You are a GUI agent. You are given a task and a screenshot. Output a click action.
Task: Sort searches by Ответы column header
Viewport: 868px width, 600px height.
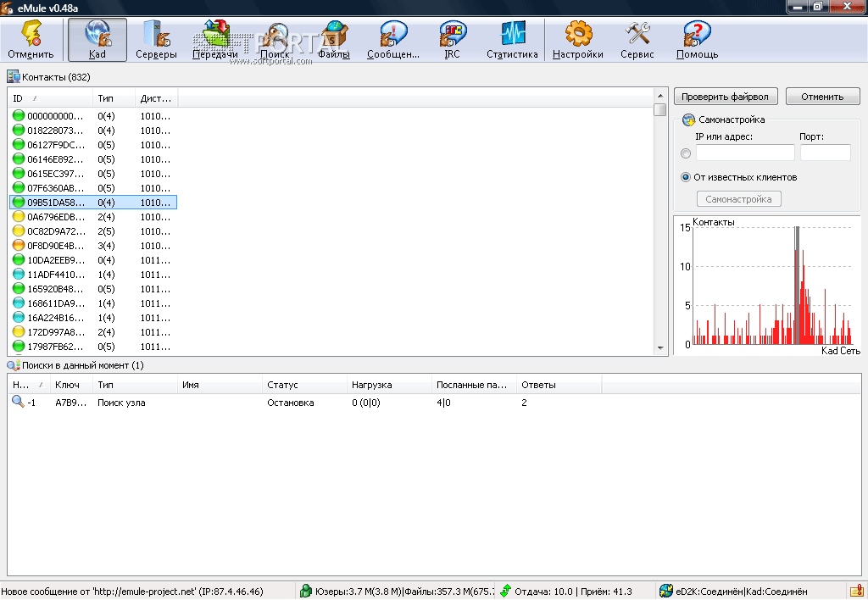(559, 385)
